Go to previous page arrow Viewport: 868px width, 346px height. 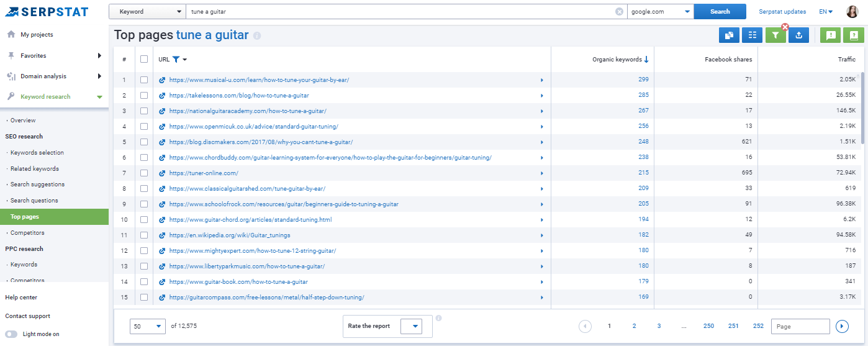point(584,326)
